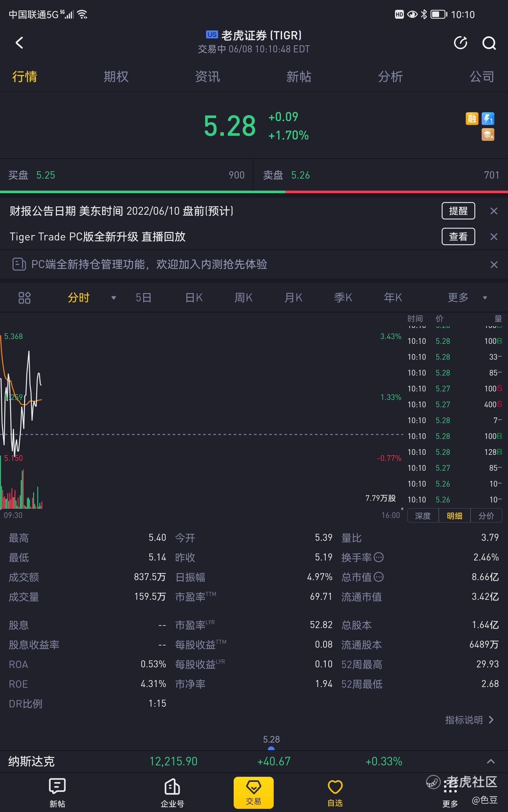The height and width of the screenshot is (812, 508).
Task: Select the 季K chart period
Action: (x=343, y=298)
